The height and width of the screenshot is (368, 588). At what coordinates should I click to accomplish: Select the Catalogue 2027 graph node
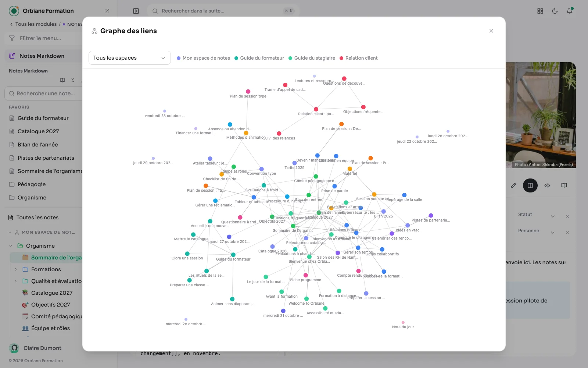point(319,213)
